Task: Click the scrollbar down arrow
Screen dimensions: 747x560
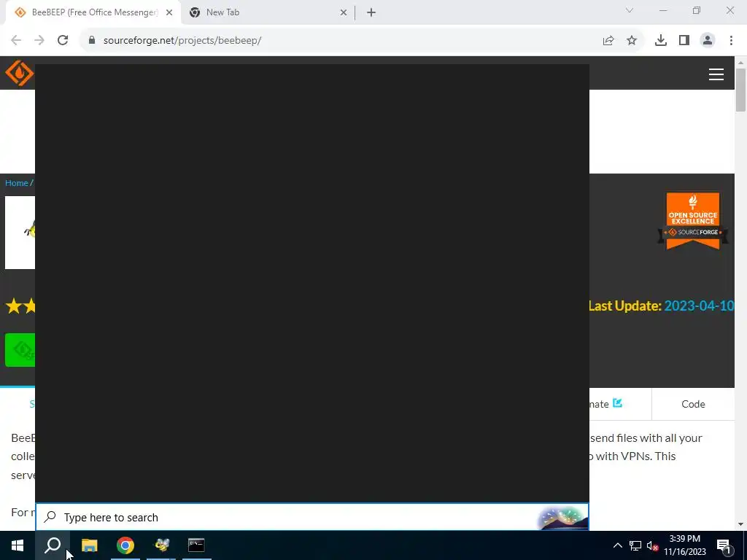Action: (x=740, y=524)
